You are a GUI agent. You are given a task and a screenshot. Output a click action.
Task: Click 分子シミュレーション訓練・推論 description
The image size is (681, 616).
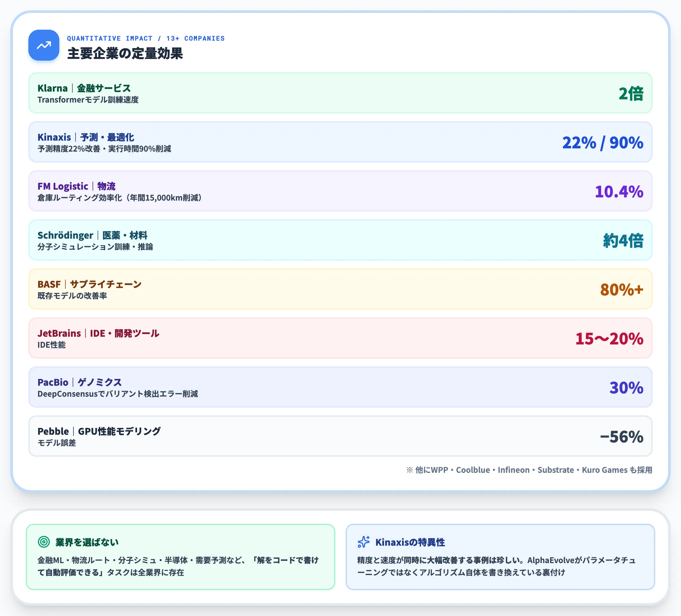click(95, 247)
